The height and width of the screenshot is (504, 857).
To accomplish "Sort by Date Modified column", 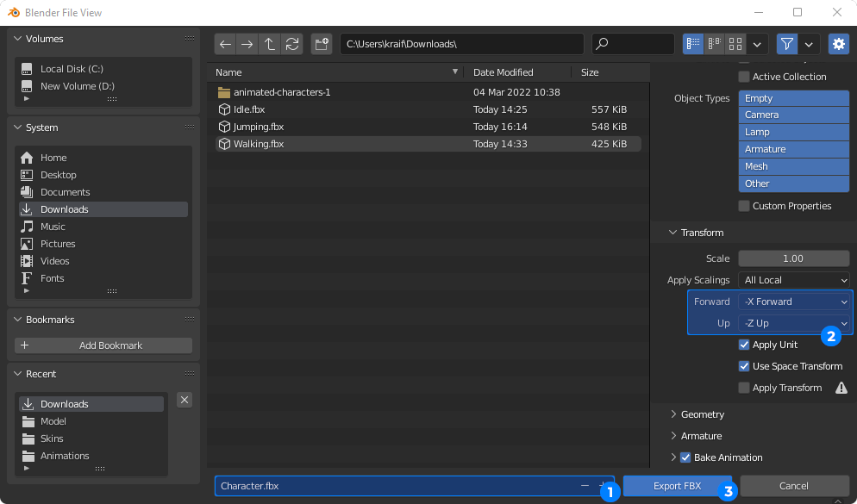I will (517, 72).
